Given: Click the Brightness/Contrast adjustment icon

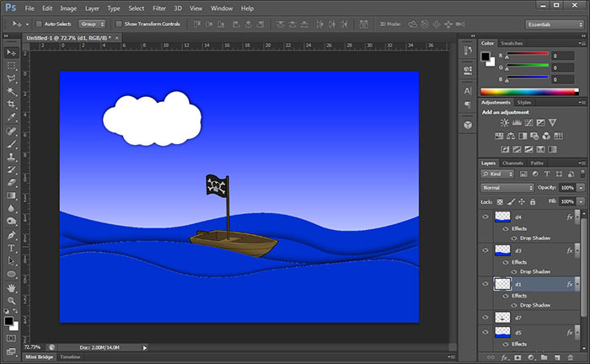Looking at the screenshot, I should pyautogui.click(x=505, y=123).
